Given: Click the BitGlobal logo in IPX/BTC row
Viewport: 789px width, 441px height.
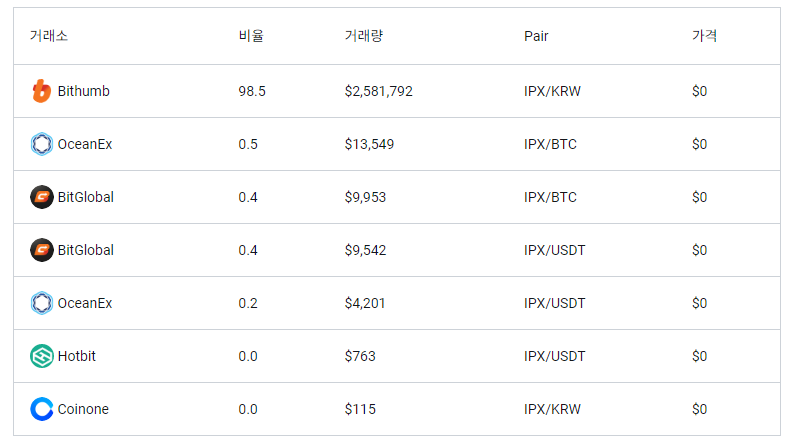Looking at the screenshot, I should point(42,197).
